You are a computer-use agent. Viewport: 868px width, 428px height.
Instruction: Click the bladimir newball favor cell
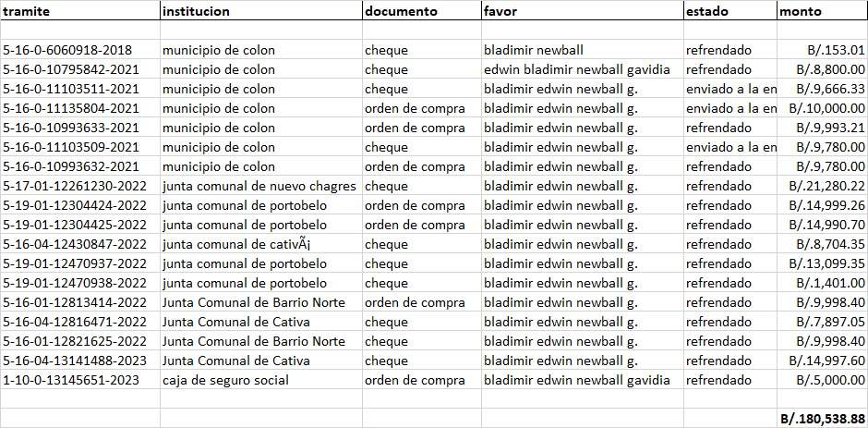[x=583, y=50]
